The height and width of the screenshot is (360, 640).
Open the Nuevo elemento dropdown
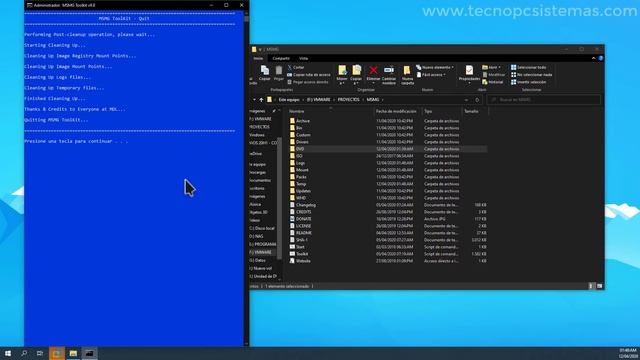[435, 67]
